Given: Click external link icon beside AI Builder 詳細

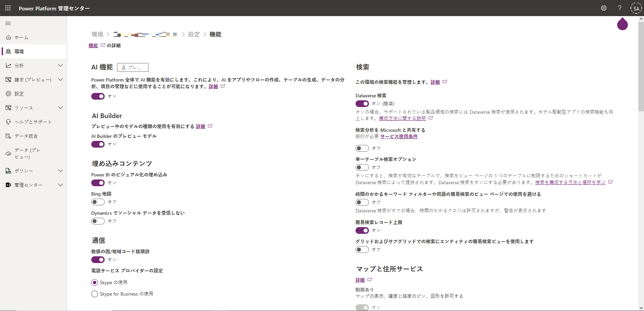Looking at the screenshot, I should [x=210, y=126].
